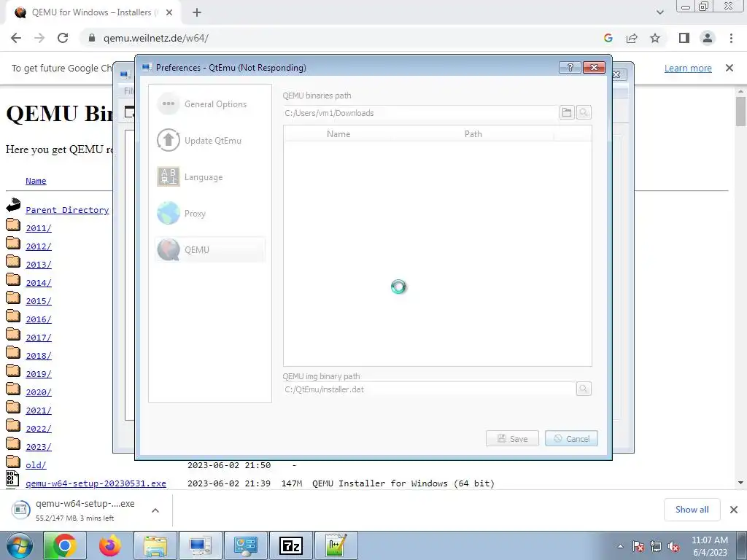Image resolution: width=747 pixels, height=560 pixels.
Task: Open the 2020/ folder link
Action: (39, 392)
